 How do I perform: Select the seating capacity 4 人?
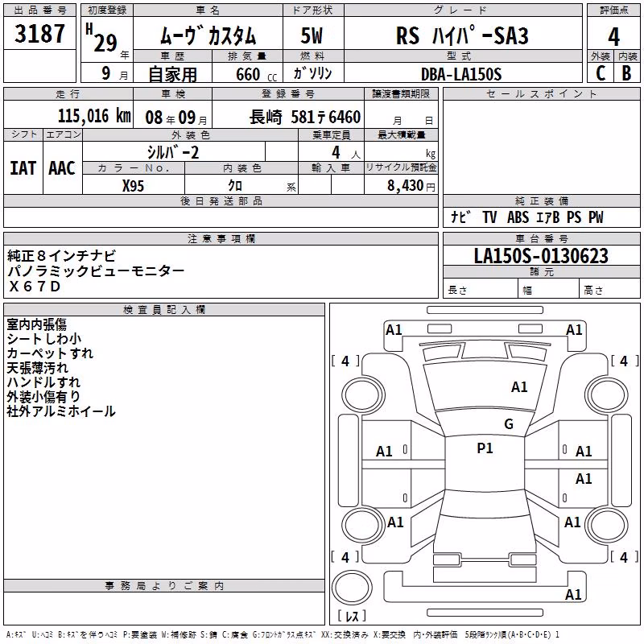click(x=346, y=153)
